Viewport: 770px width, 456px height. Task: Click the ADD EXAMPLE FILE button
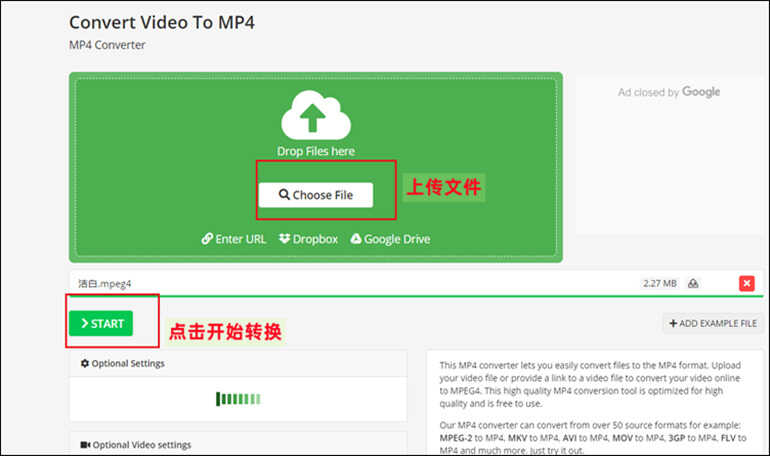713,323
